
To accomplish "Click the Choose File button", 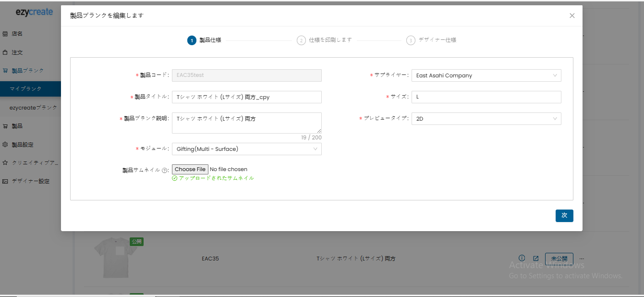I will (190, 169).
